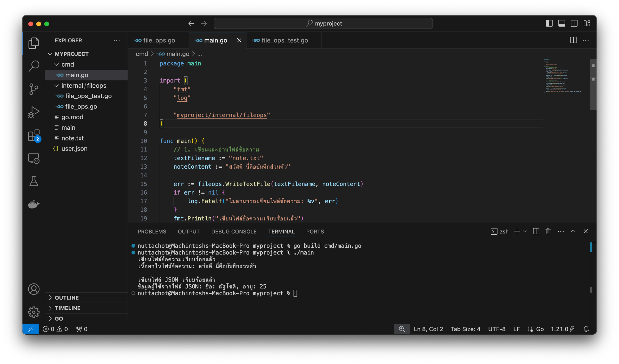Open the Extensions view
Image resolution: width=619 pixels, height=364 pixels.
(34, 135)
